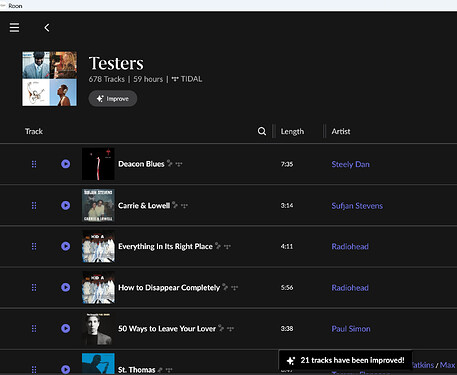Open the Sufjan Stevens artist link

tap(357, 206)
